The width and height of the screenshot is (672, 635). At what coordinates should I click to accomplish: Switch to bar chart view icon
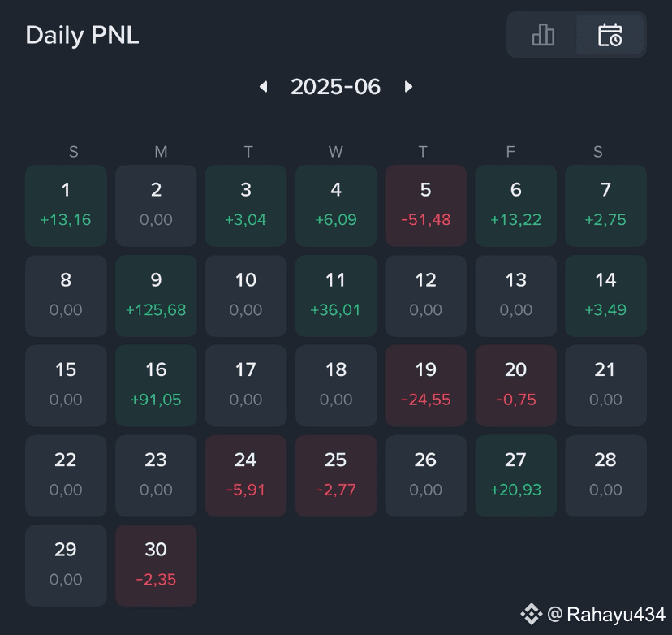click(x=543, y=35)
